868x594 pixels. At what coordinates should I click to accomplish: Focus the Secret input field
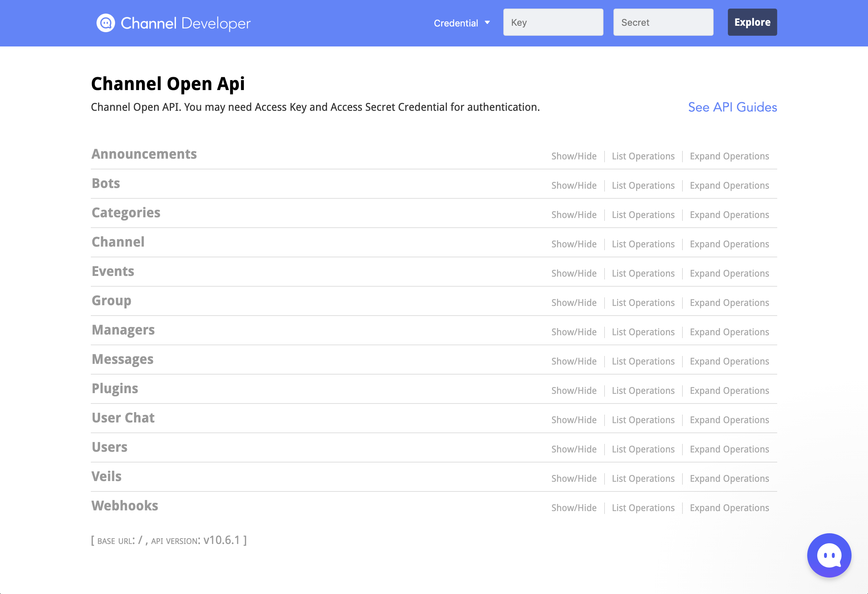click(663, 23)
